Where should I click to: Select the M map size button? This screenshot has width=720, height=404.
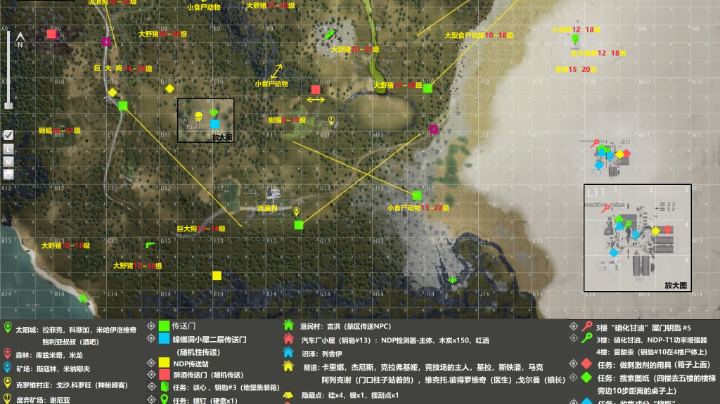tap(8, 162)
